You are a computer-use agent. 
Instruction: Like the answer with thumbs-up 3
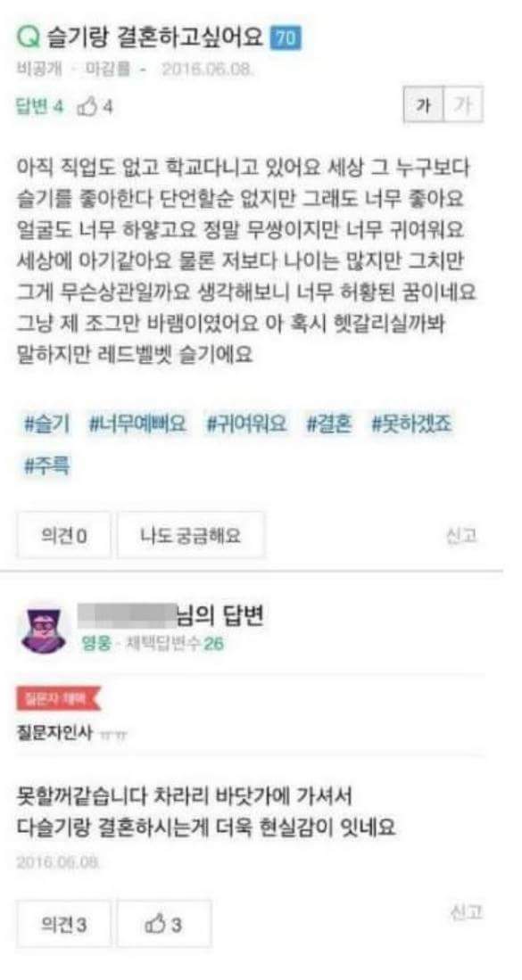coord(164,924)
